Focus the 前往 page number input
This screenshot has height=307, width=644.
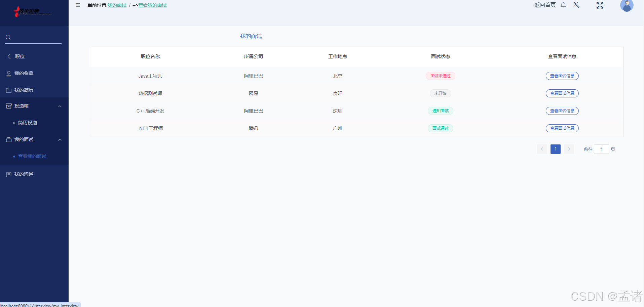click(x=601, y=149)
